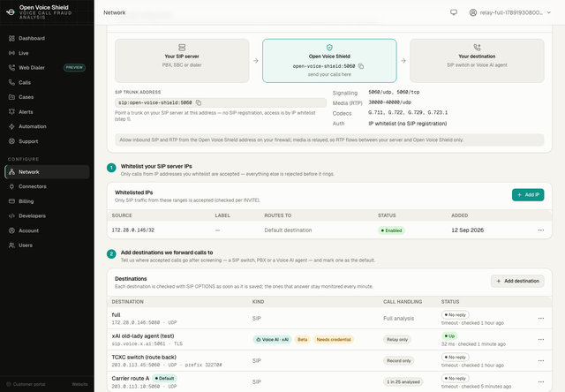The height and width of the screenshot is (392, 565).
Task: Click the Live broadcast icon
Action: (x=11, y=53)
